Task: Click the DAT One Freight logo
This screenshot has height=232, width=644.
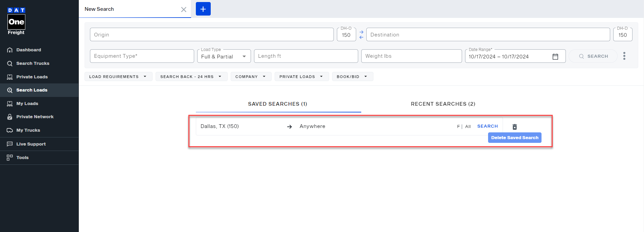Action: [16, 21]
